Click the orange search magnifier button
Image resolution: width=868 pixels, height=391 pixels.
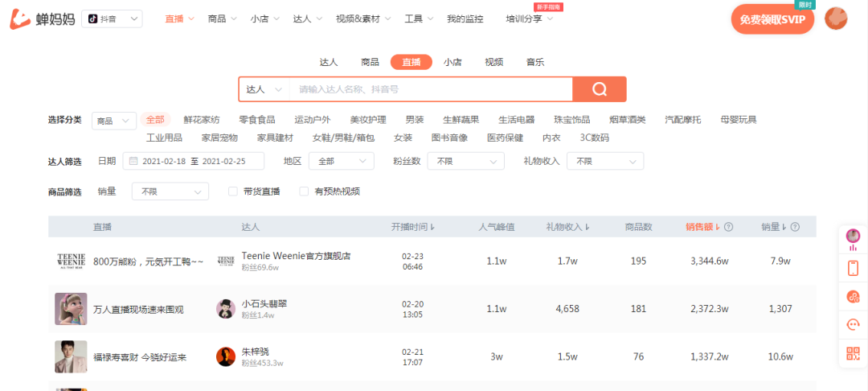[600, 89]
